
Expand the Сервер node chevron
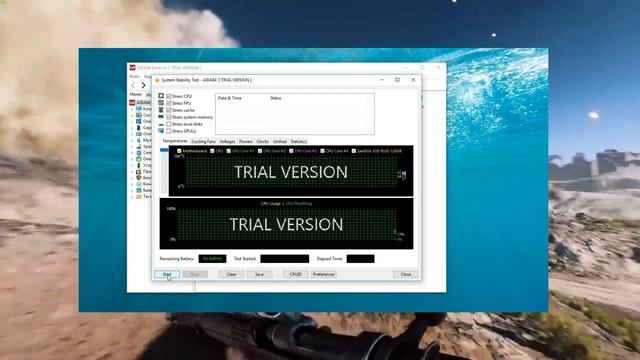click(x=132, y=128)
